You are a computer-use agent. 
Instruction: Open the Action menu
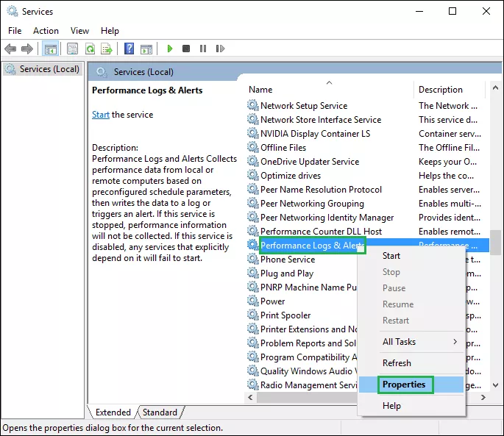click(46, 31)
